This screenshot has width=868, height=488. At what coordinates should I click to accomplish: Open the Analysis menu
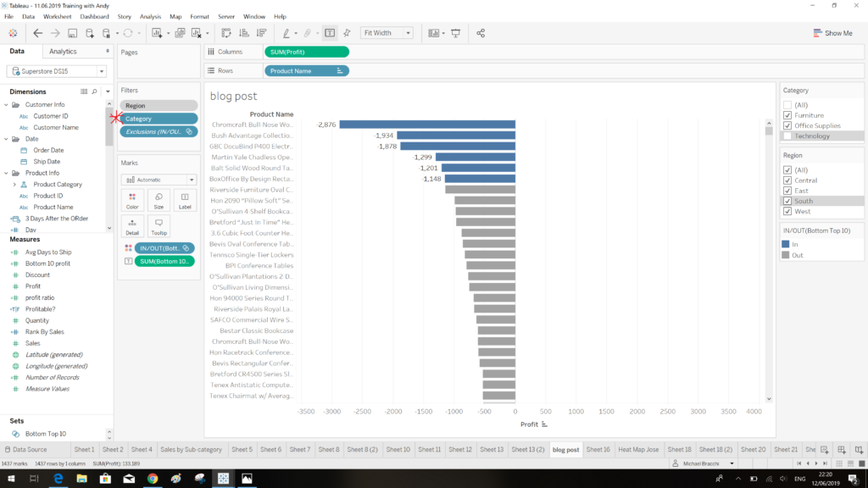pos(150,16)
